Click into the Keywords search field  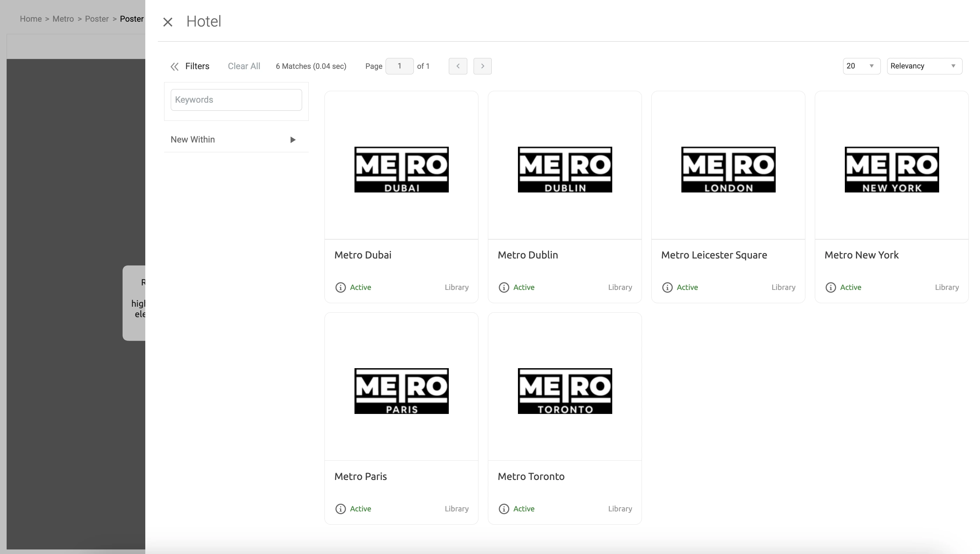click(x=236, y=100)
